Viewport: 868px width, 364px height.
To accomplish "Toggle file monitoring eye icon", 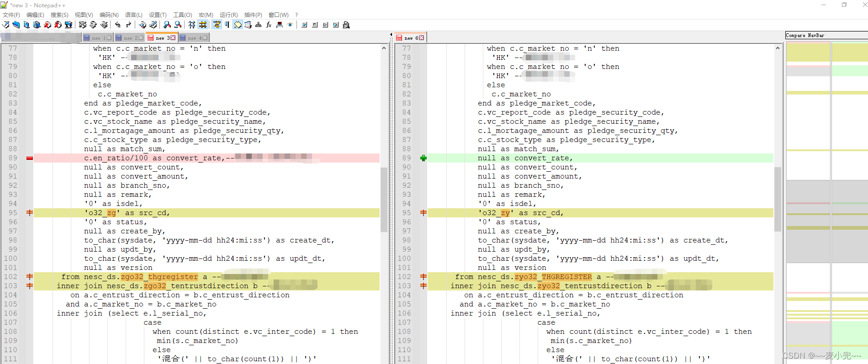I will click(x=290, y=25).
